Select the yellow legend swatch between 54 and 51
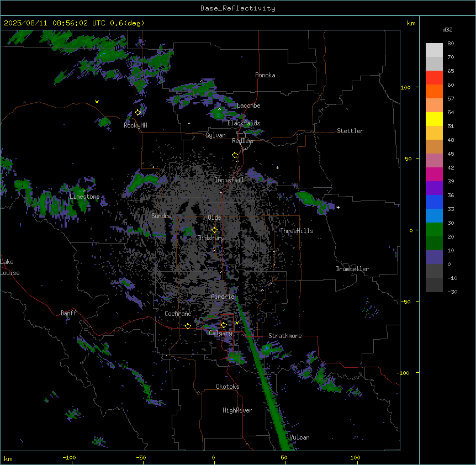 tap(434, 119)
